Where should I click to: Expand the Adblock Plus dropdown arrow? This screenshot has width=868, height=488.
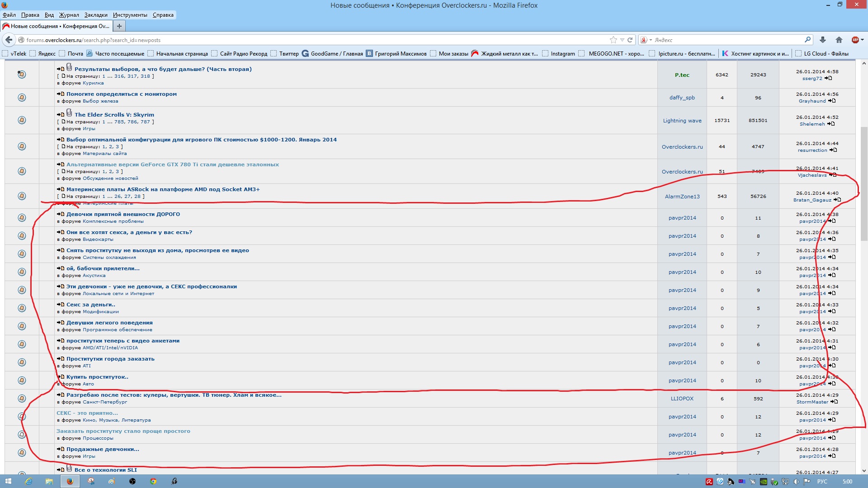[863, 40]
